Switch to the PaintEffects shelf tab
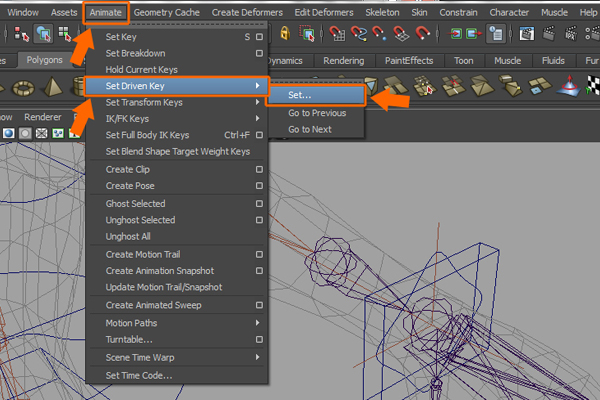 409,61
